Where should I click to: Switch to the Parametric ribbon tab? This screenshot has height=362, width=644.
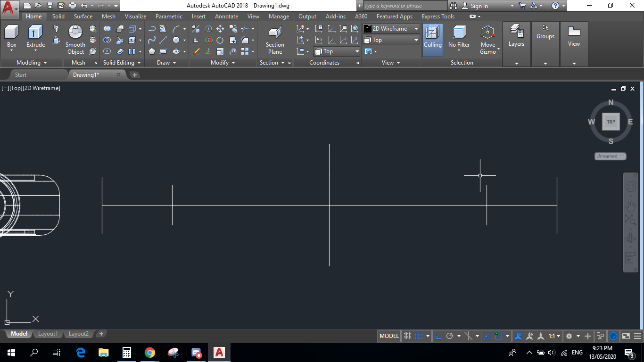[x=169, y=16]
